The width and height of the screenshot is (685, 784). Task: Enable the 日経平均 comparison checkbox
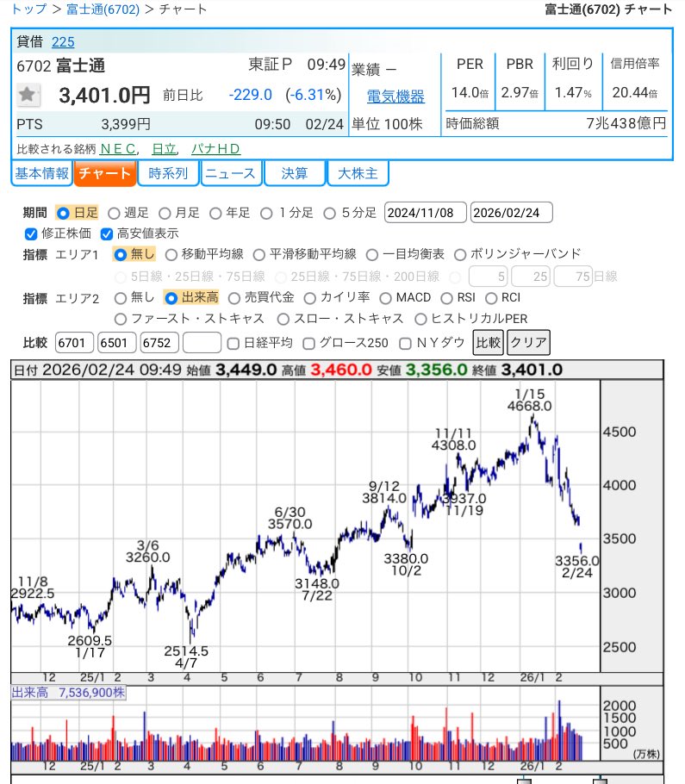233,344
